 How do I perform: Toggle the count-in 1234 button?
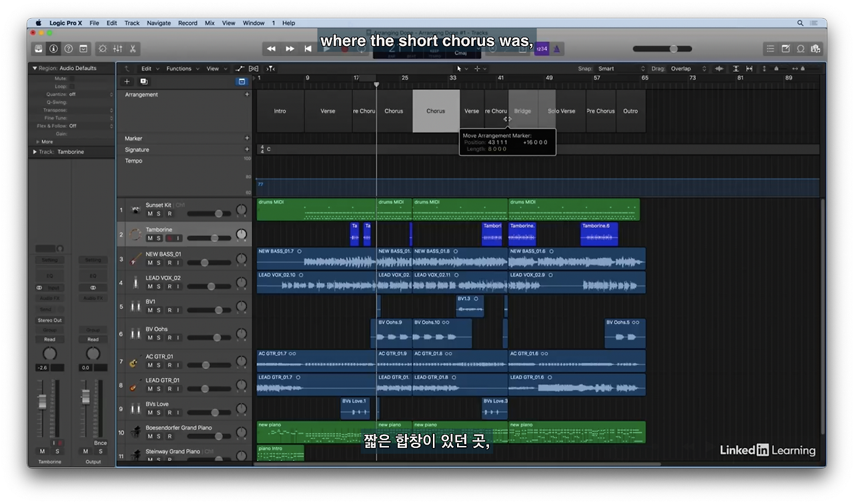click(x=542, y=49)
